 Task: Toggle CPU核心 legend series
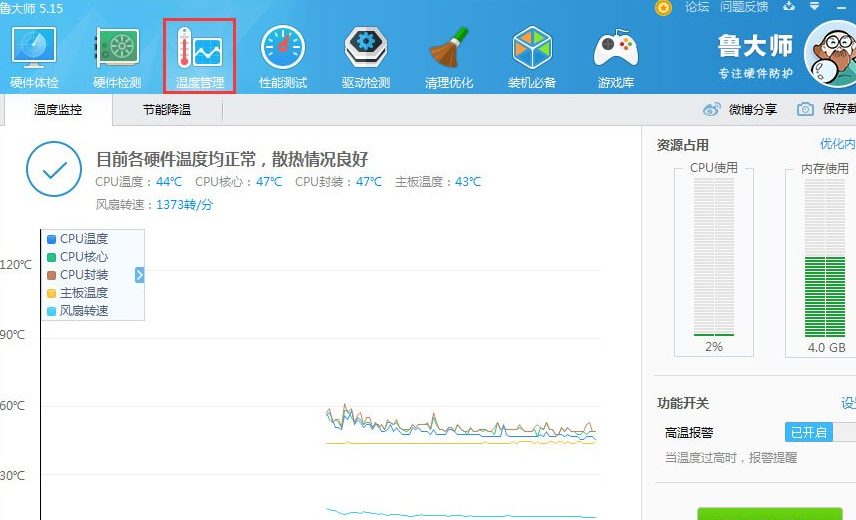pyautogui.click(x=78, y=257)
